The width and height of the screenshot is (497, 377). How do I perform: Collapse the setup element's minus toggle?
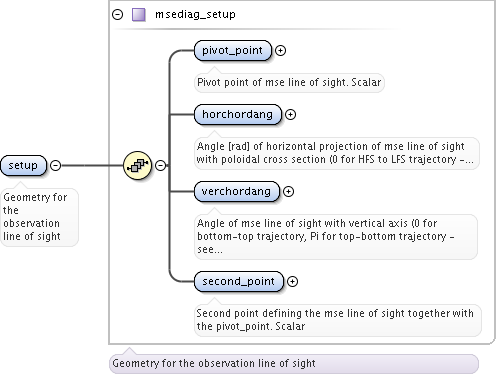(55, 165)
